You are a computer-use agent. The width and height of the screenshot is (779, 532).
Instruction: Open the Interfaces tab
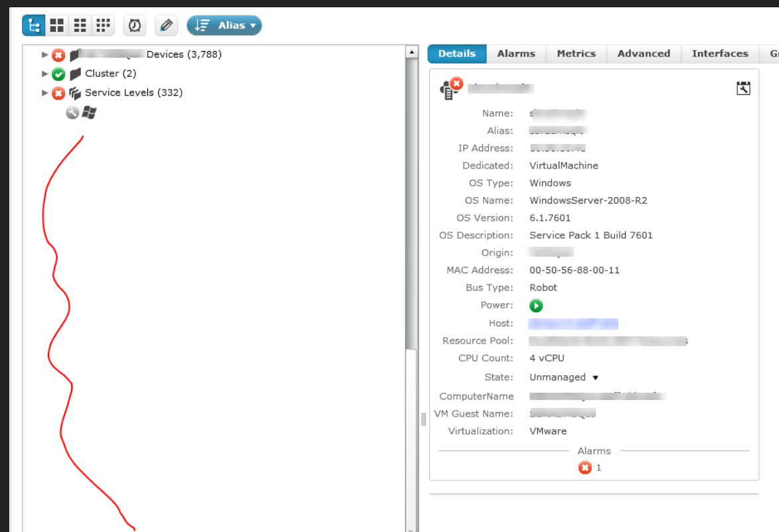coord(720,54)
